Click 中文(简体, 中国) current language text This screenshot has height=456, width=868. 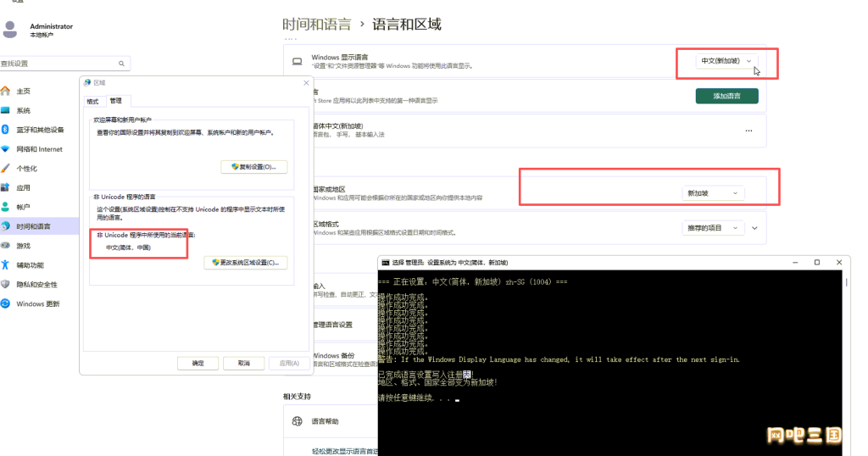(x=129, y=247)
